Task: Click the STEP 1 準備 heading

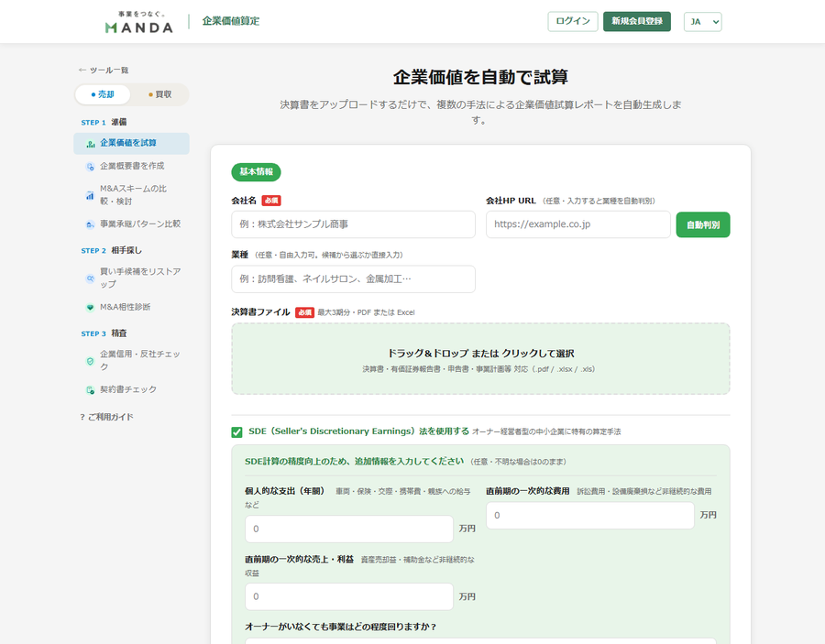Action: tap(104, 123)
